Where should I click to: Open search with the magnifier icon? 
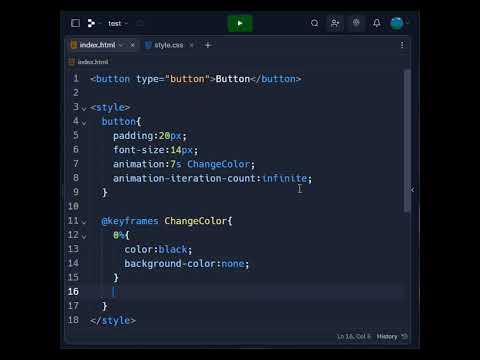pyautogui.click(x=314, y=23)
